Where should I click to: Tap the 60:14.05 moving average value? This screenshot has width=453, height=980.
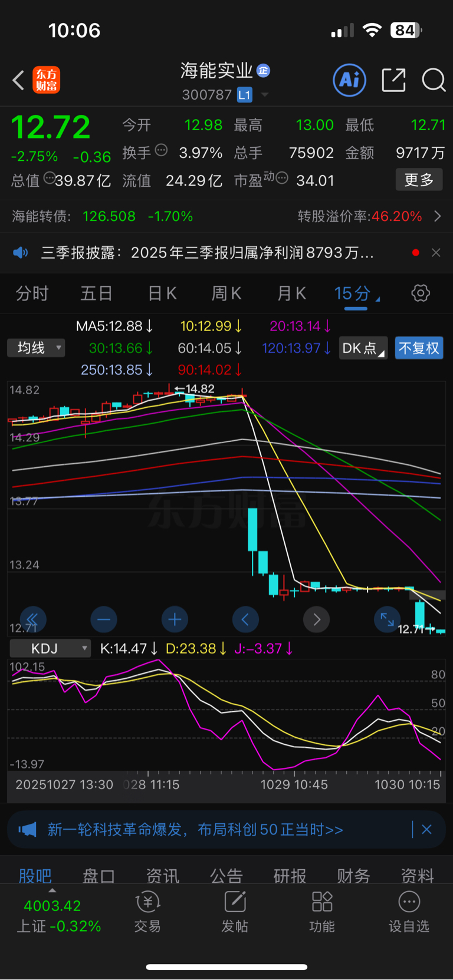click(210, 348)
